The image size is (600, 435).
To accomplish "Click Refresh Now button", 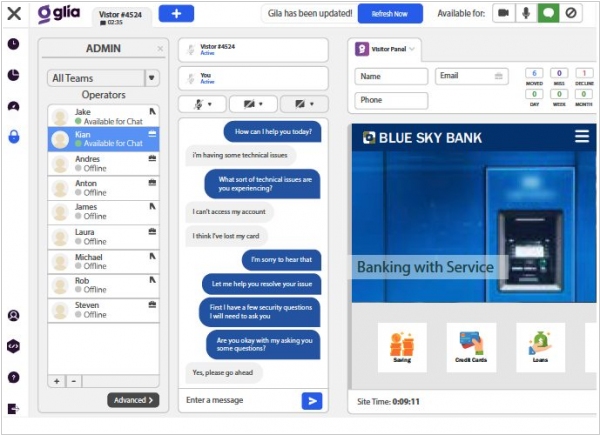I will click(x=390, y=14).
